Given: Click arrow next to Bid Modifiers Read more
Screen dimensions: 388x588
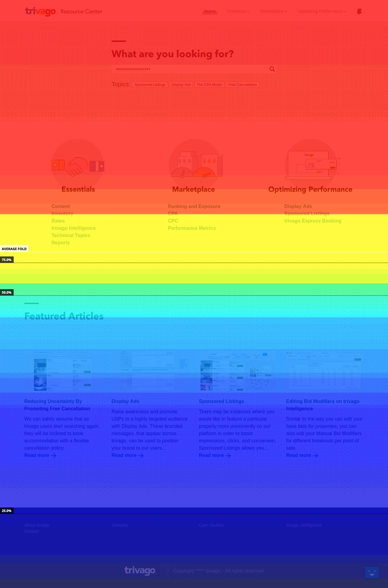Looking at the screenshot, I should [316, 455].
